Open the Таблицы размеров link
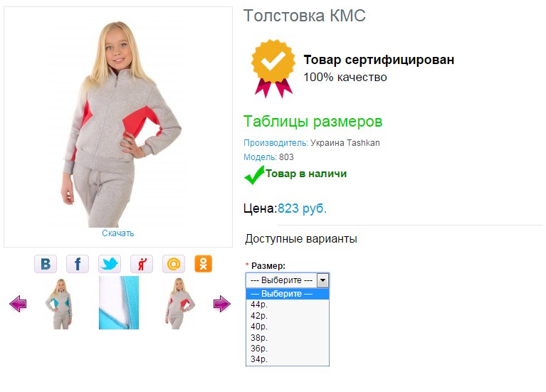This screenshot has height=392, width=546. [313, 122]
